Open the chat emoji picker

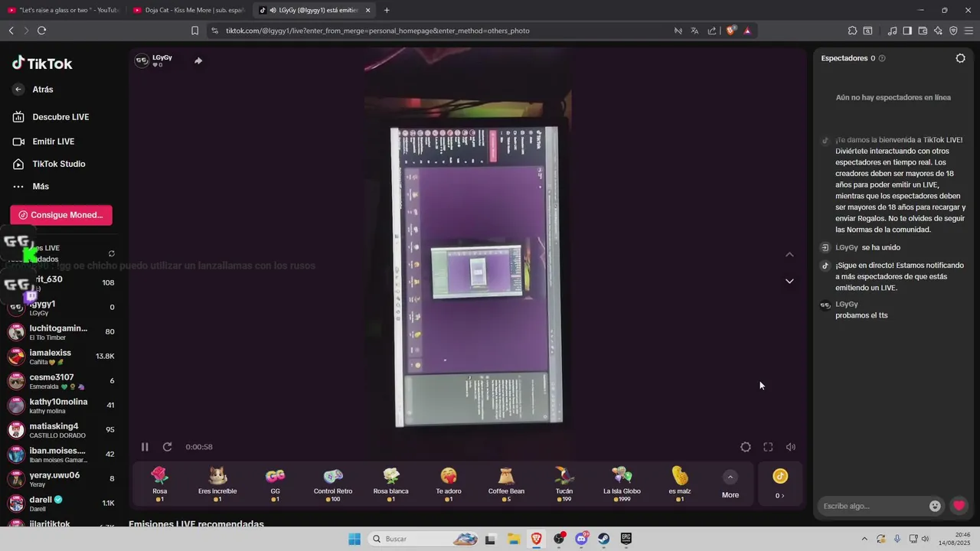pos(935,506)
